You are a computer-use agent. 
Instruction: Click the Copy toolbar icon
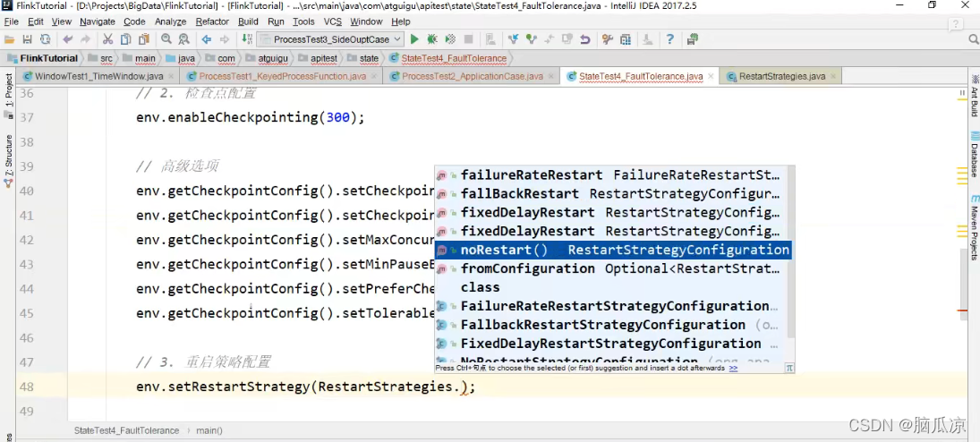(125, 39)
